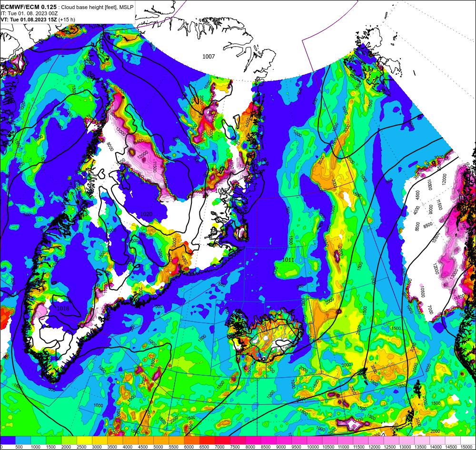The image size is (476, 450).
Task: Select the pale pink 13000–13500 legend swatch
Action: point(407,440)
